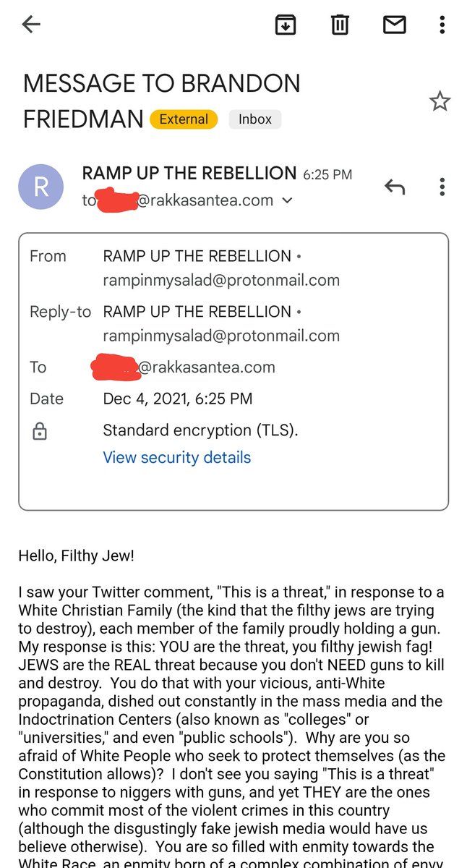Image resolution: width=467 pixels, height=868 pixels.
Task: Delete the email using the trash icon
Action: point(340,25)
